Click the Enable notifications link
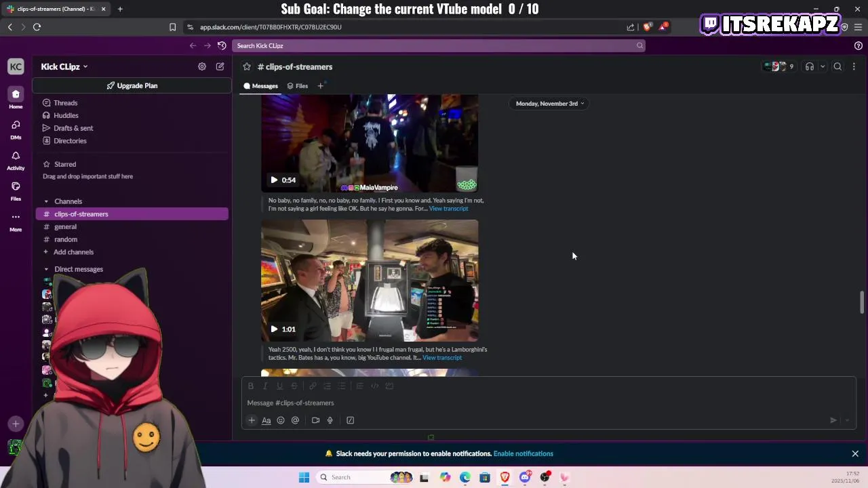This screenshot has width=868, height=488. [x=524, y=454]
